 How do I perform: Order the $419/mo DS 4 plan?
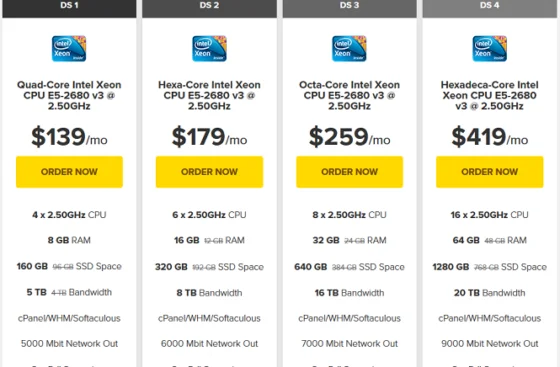tap(490, 172)
